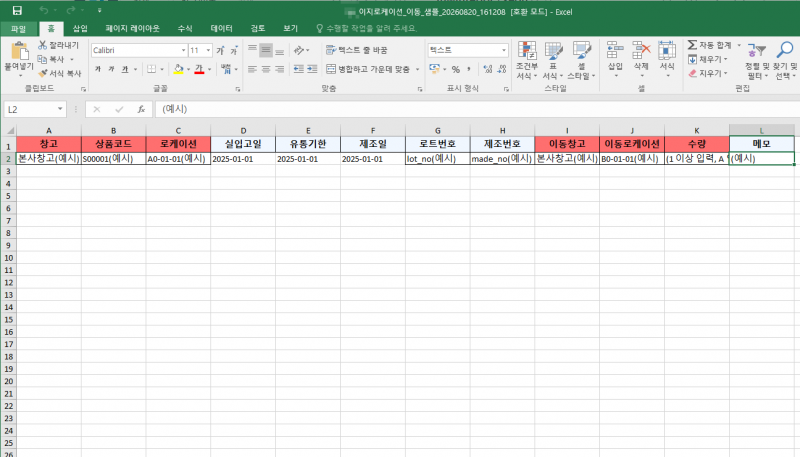
Task: Increase font size with the larger 가 icon
Action: [x=220, y=50]
